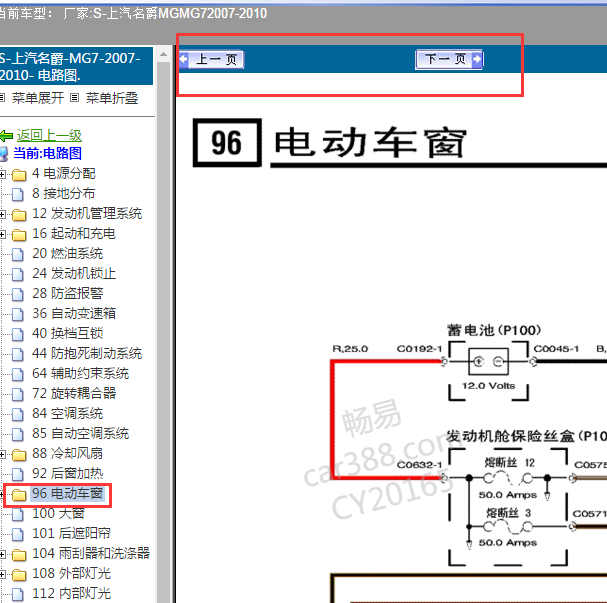Image resolution: width=607 pixels, height=603 pixels.
Task: Click page icon of 72 旋转耦合器
Action: [x=18, y=394]
